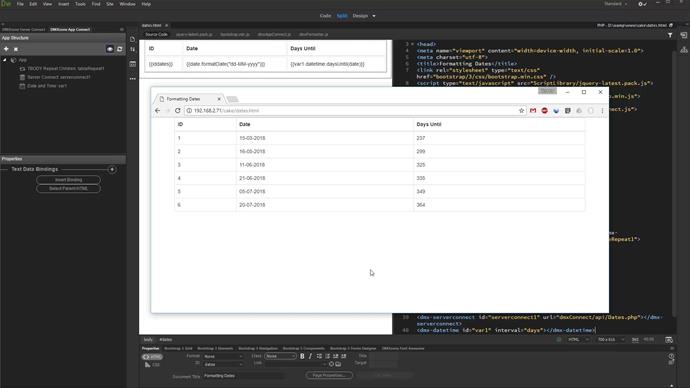
Task: Open the View menu
Action: pyautogui.click(x=47, y=4)
